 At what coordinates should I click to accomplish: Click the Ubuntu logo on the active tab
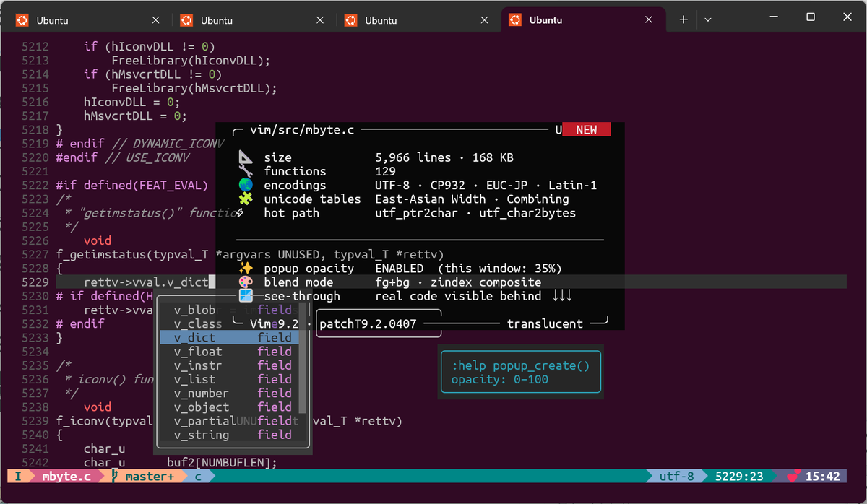coord(514,20)
